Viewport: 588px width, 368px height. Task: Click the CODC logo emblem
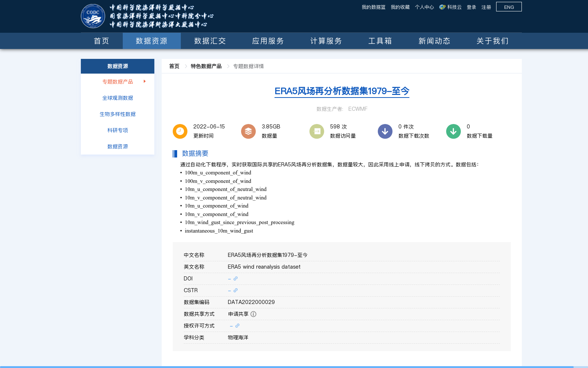93,16
